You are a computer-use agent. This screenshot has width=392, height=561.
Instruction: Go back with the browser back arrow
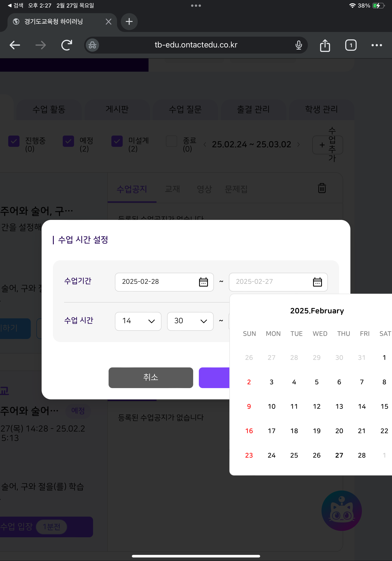point(15,45)
